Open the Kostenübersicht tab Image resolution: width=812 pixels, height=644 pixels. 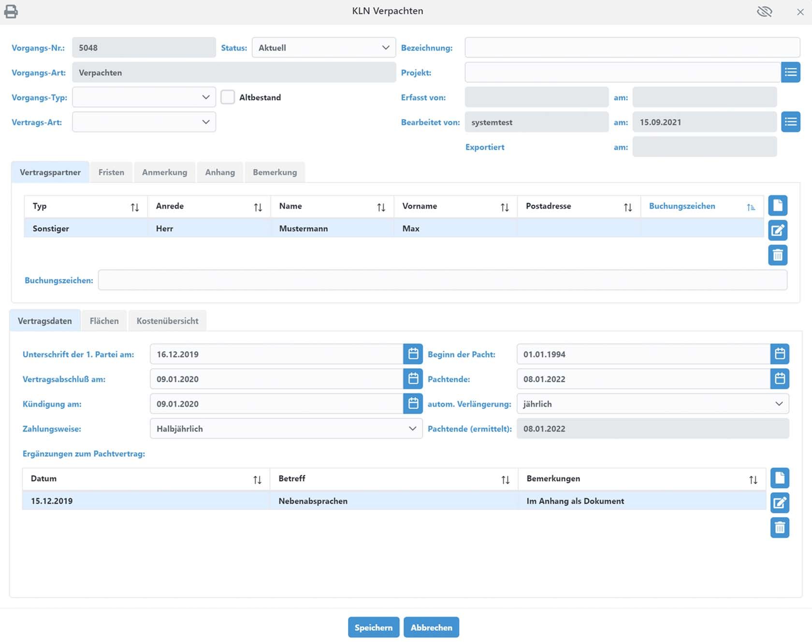(167, 321)
